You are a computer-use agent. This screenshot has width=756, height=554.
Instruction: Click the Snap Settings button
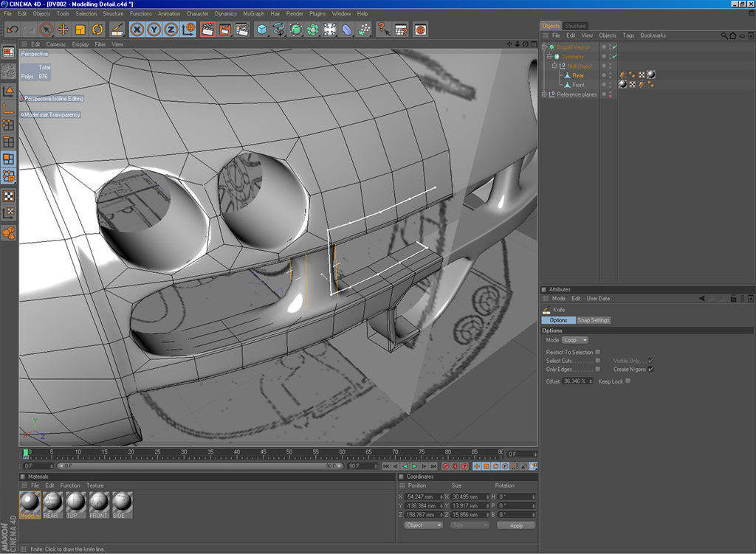click(x=594, y=320)
